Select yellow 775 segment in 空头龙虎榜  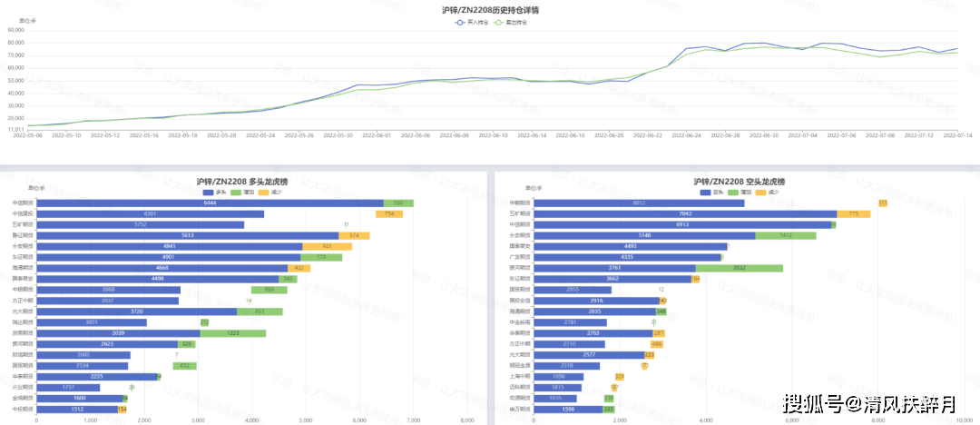[853, 214]
